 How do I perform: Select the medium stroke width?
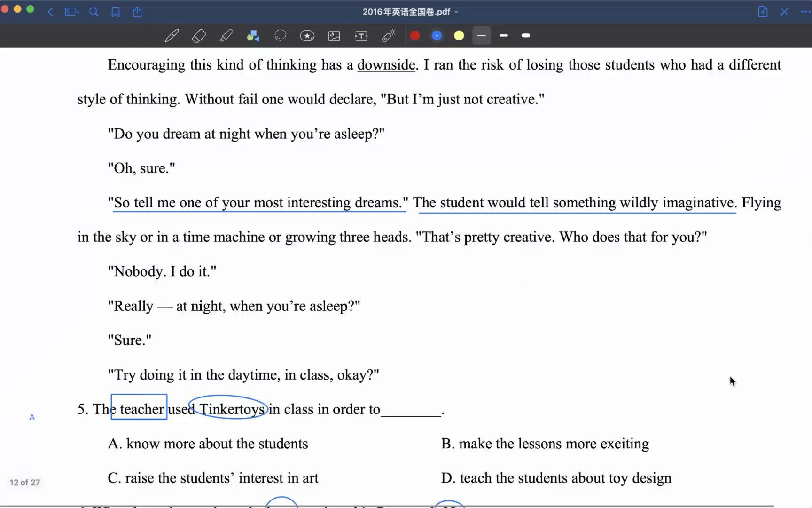coord(504,36)
